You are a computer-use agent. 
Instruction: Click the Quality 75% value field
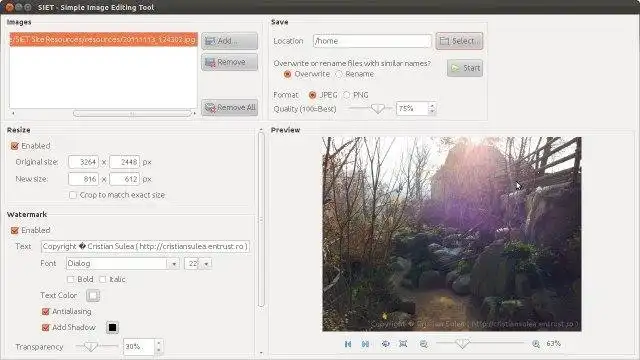tap(412, 109)
